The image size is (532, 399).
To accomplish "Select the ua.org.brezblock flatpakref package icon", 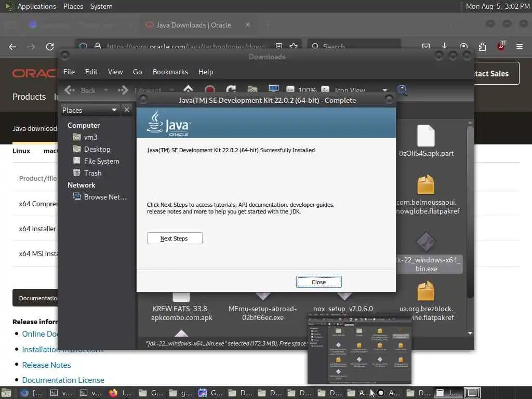I will [426, 291].
